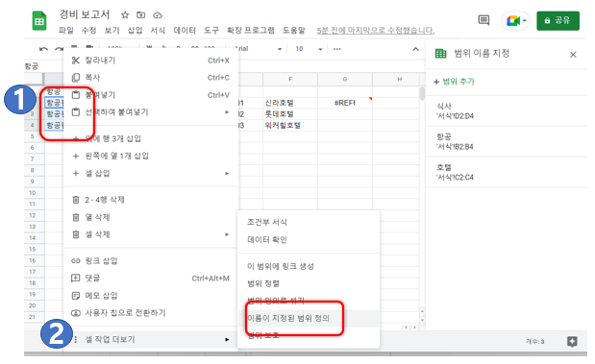Open the last edit history link
The image size is (595, 364).
(x=376, y=31)
